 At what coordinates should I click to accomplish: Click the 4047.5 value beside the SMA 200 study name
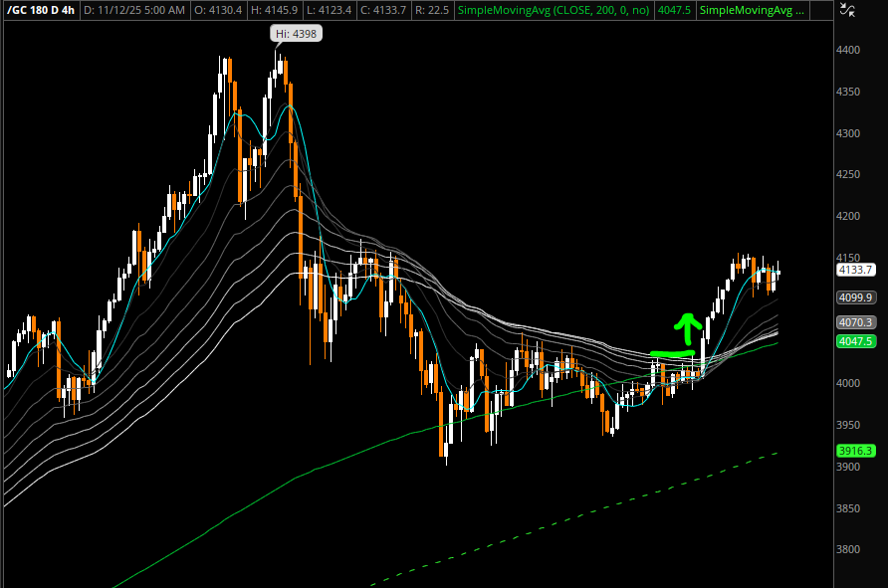coord(673,10)
